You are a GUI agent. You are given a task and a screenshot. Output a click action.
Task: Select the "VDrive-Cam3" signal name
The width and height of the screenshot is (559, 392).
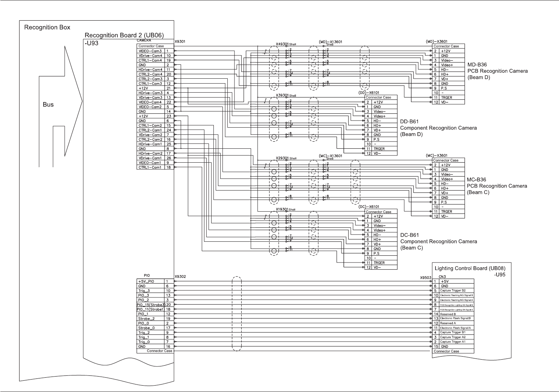tap(150, 98)
